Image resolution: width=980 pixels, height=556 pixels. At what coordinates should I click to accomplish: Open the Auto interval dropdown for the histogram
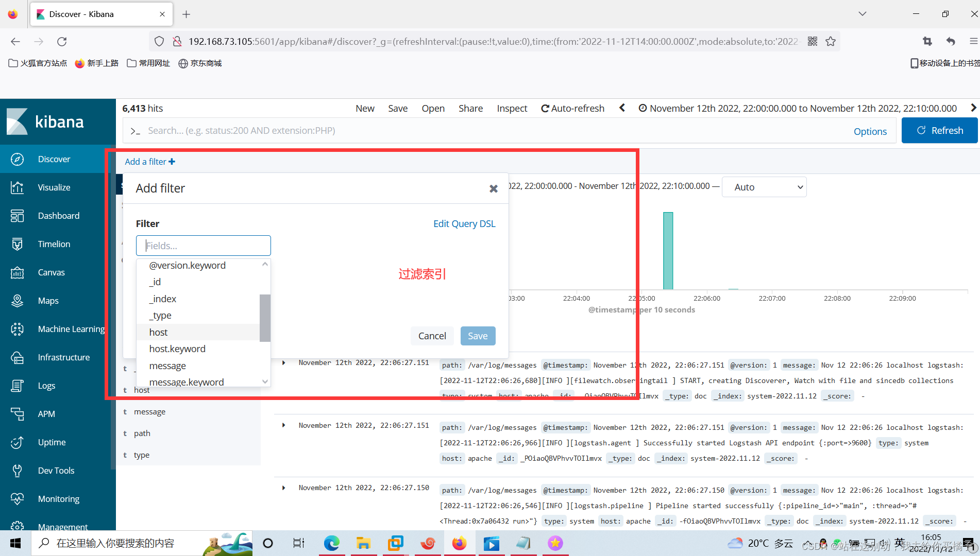[x=764, y=187]
